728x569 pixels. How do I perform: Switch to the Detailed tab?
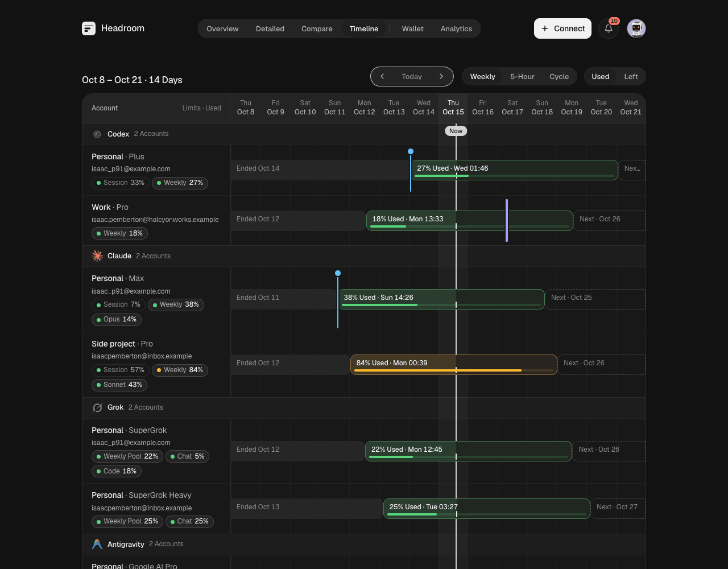click(x=270, y=28)
